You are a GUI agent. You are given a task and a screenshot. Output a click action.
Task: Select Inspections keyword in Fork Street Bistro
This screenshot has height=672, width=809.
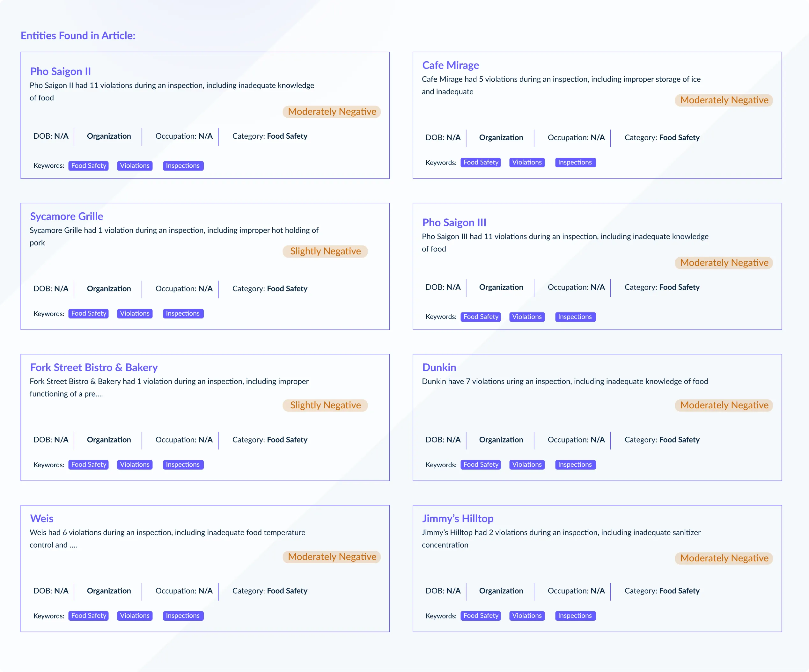pos(183,465)
